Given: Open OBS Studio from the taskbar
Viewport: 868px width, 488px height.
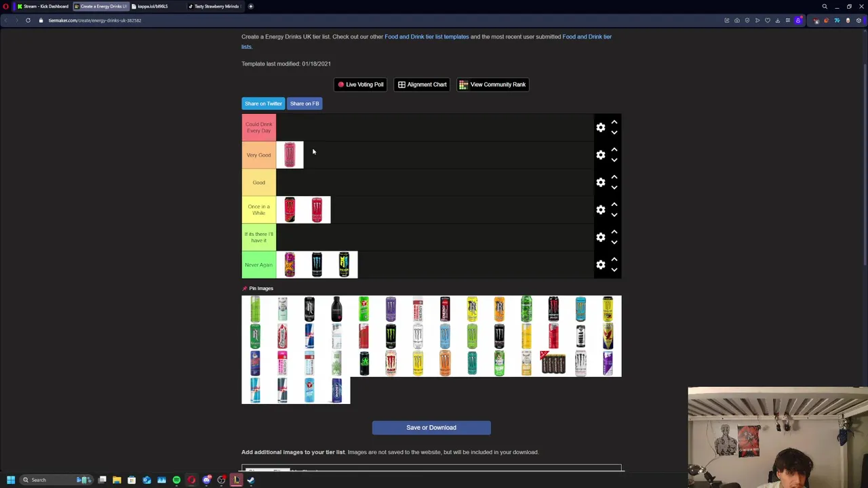Looking at the screenshot, I should point(222,480).
